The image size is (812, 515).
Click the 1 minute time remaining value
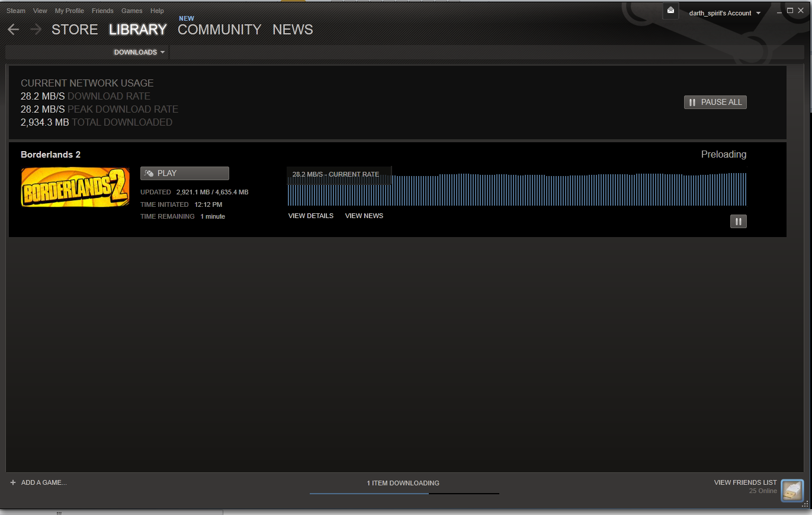tap(213, 216)
